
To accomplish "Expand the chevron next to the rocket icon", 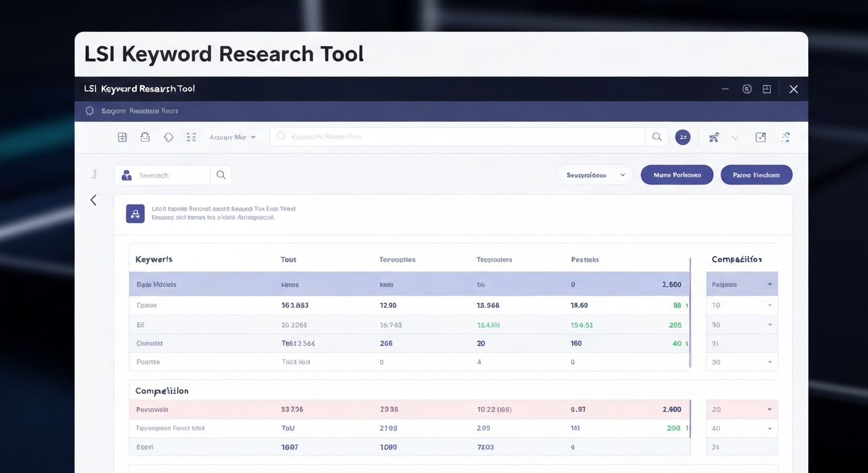I will tap(735, 137).
